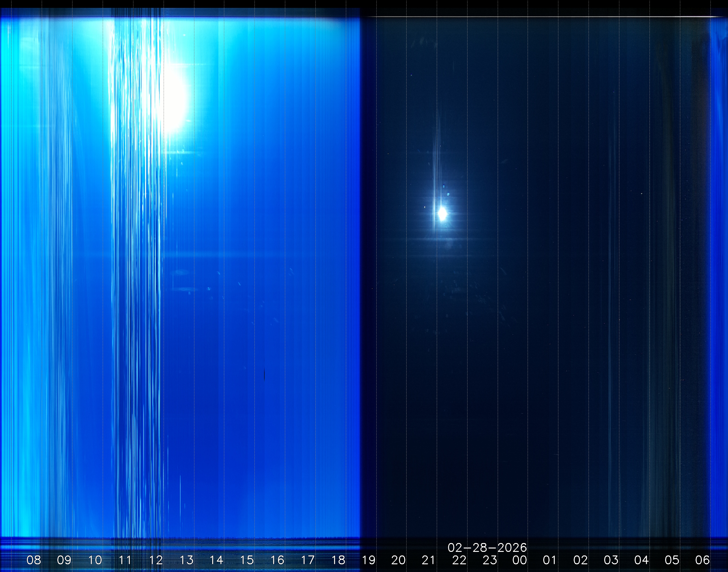Click the 00 midnight hour label
The width and height of the screenshot is (728, 572).
click(520, 560)
